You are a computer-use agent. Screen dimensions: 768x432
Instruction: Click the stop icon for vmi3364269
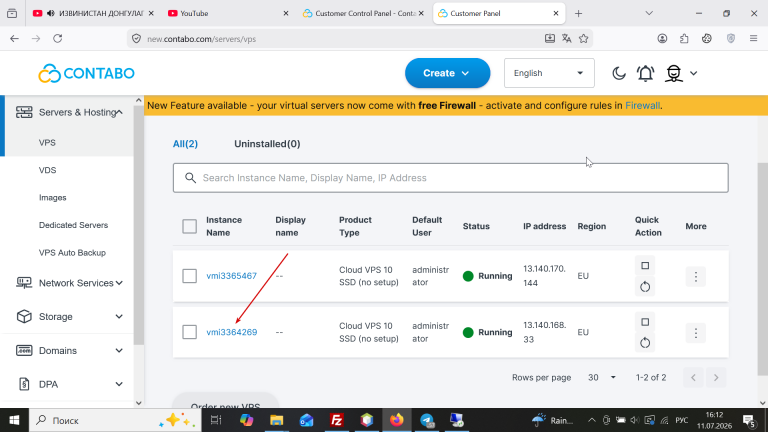pos(645,322)
